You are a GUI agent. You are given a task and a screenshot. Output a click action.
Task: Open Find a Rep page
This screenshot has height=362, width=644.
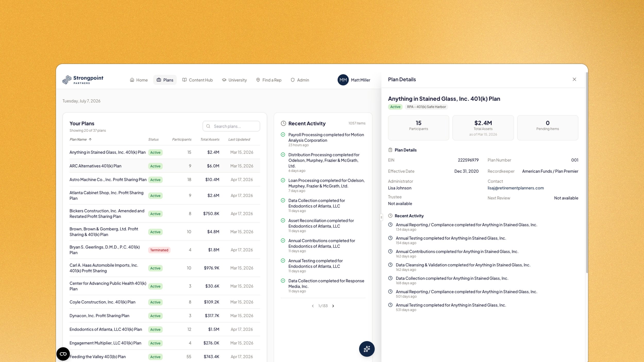(x=269, y=80)
